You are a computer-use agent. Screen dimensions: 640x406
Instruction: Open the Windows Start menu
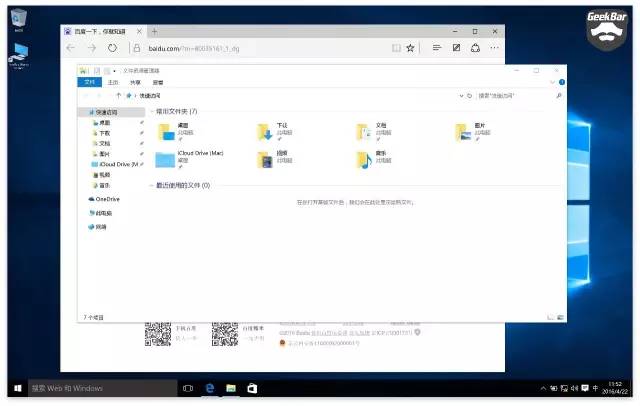click(18, 388)
